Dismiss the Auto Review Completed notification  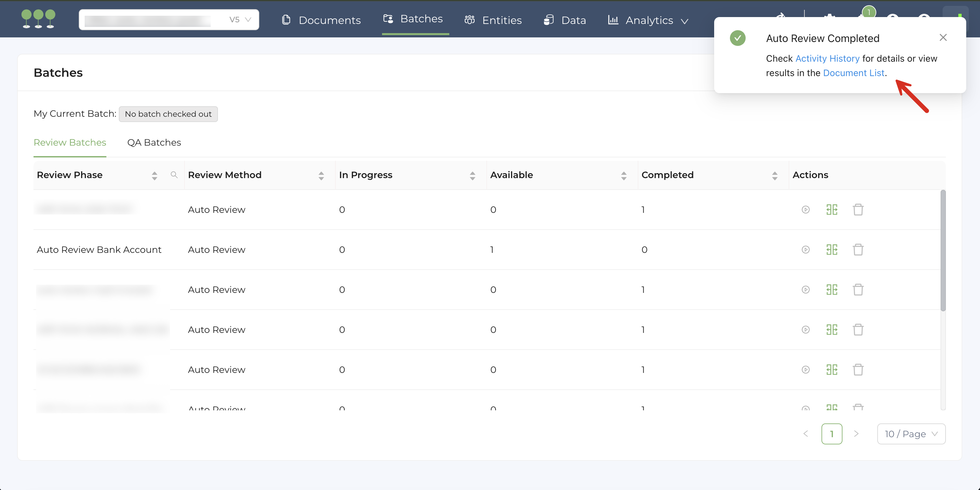(x=943, y=38)
